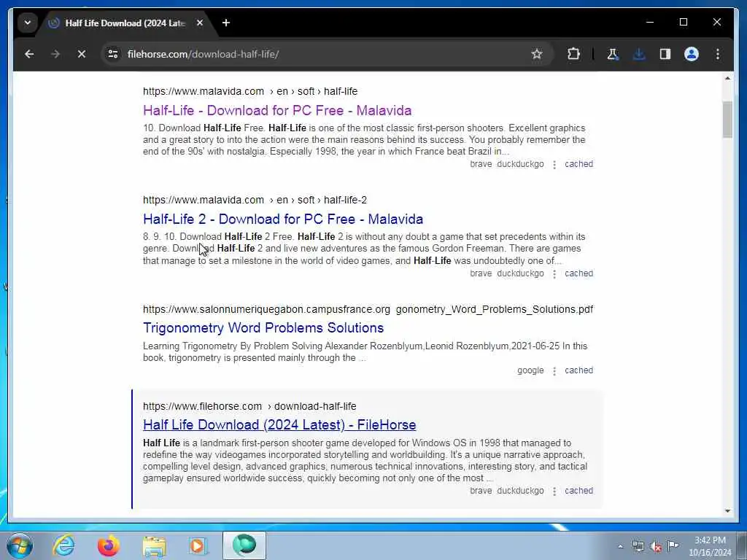The image size is (747, 560).
Task: Click filehorse.com download-half-life URL breadcrumb
Action: click(249, 406)
